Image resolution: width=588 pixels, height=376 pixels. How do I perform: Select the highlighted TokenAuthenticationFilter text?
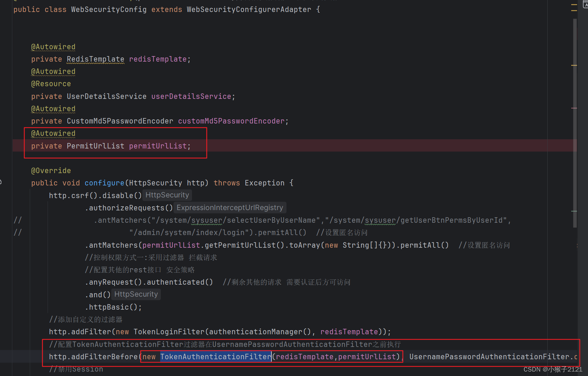pos(215,356)
